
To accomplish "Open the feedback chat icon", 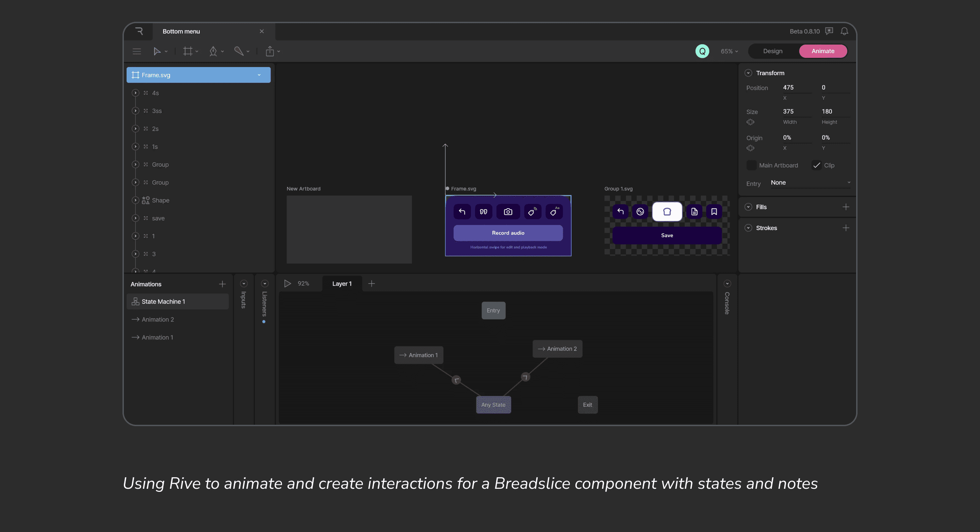I will tap(829, 31).
